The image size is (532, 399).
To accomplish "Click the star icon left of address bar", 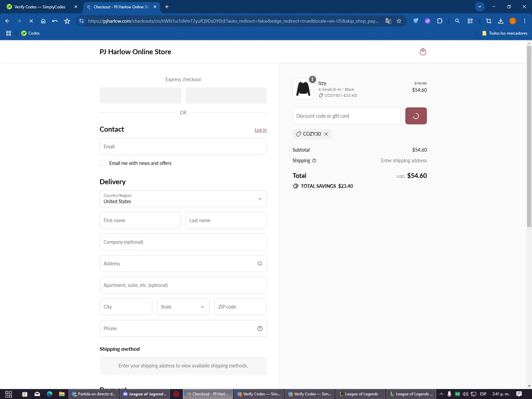I will [x=67, y=21].
